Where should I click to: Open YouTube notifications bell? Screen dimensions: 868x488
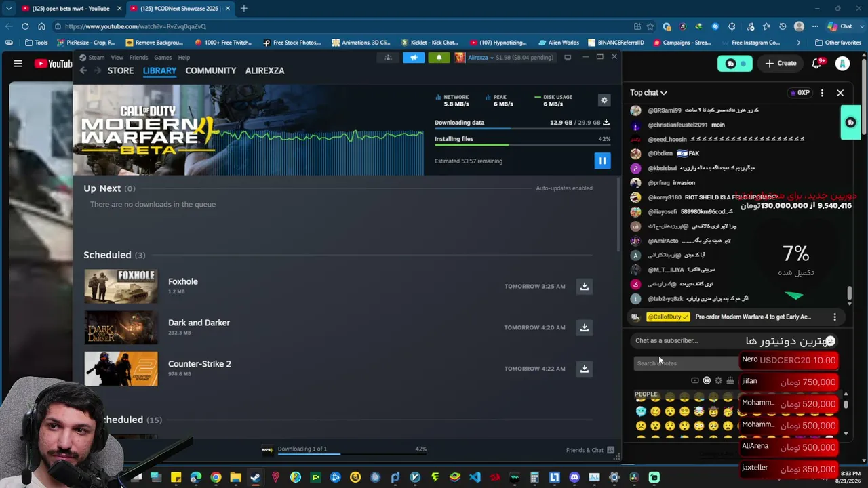pos(817,64)
